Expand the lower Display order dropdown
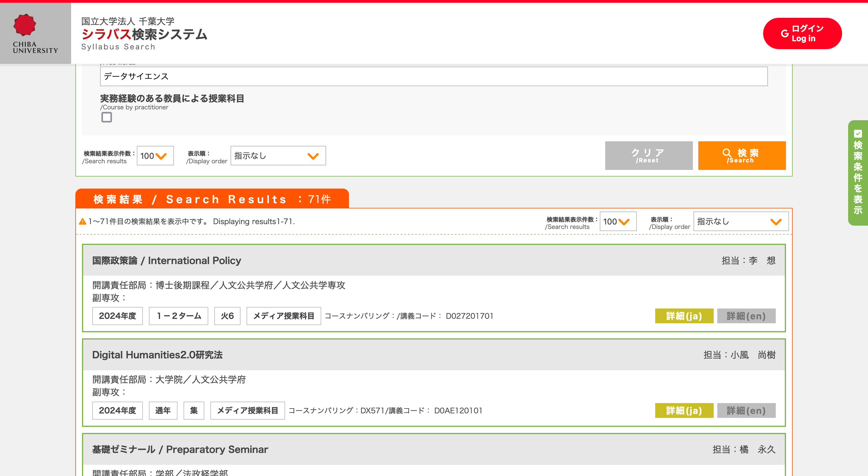The image size is (868, 476). (x=741, y=221)
